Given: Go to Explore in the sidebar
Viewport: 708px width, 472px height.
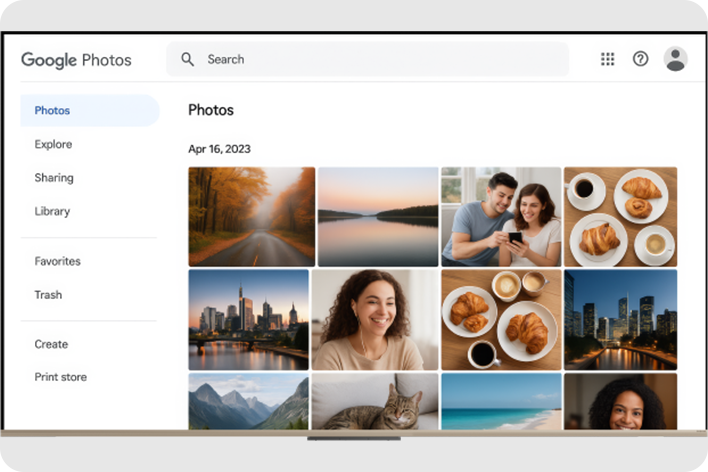Looking at the screenshot, I should coord(54,144).
